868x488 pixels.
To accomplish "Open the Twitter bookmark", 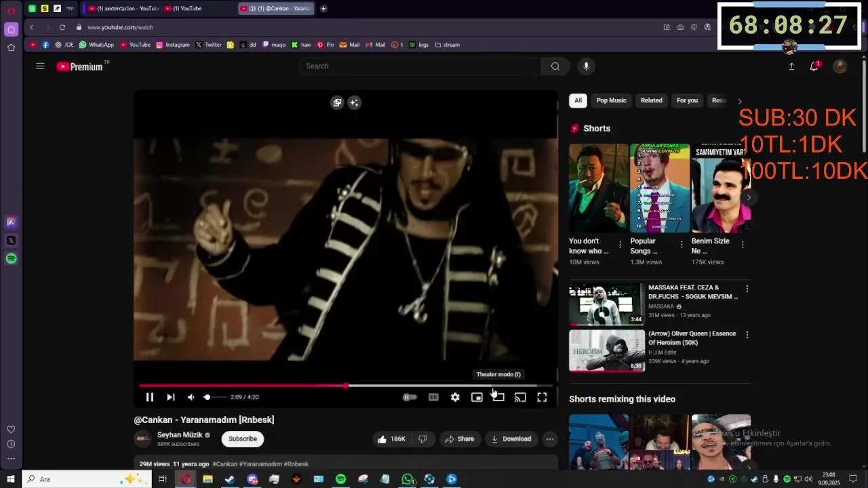I will pyautogui.click(x=208, y=45).
